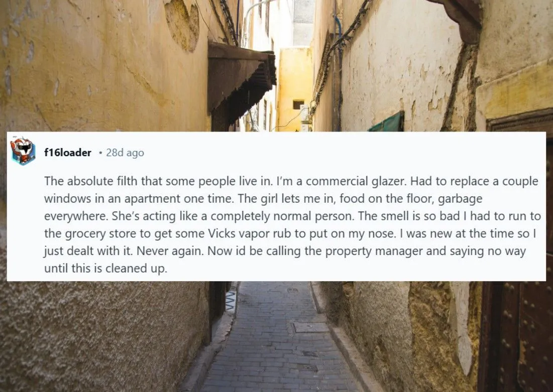Open the f16loader username profile link

coord(68,153)
